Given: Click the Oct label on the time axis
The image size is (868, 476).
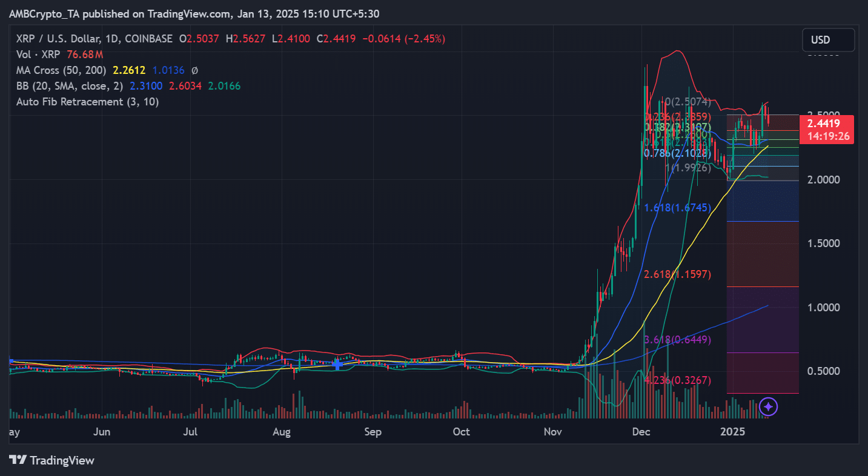Looking at the screenshot, I should pyautogui.click(x=462, y=432).
